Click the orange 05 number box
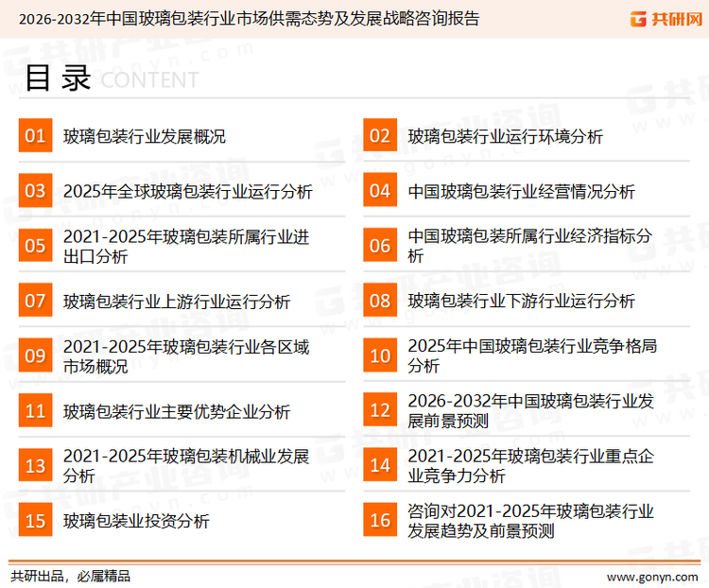The height and width of the screenshot is (588, 709). [x=35, y=245]
